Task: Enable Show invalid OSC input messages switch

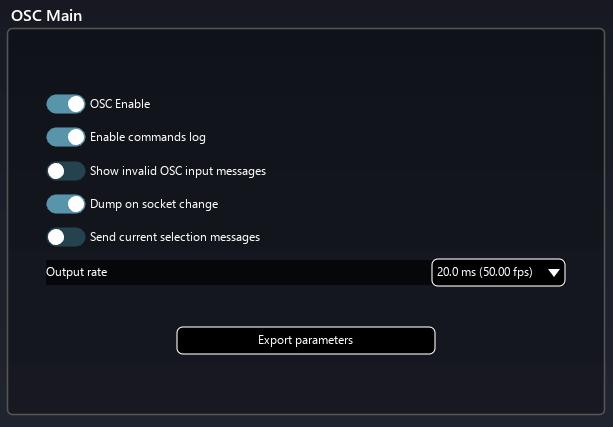Action: click(65, 171)
